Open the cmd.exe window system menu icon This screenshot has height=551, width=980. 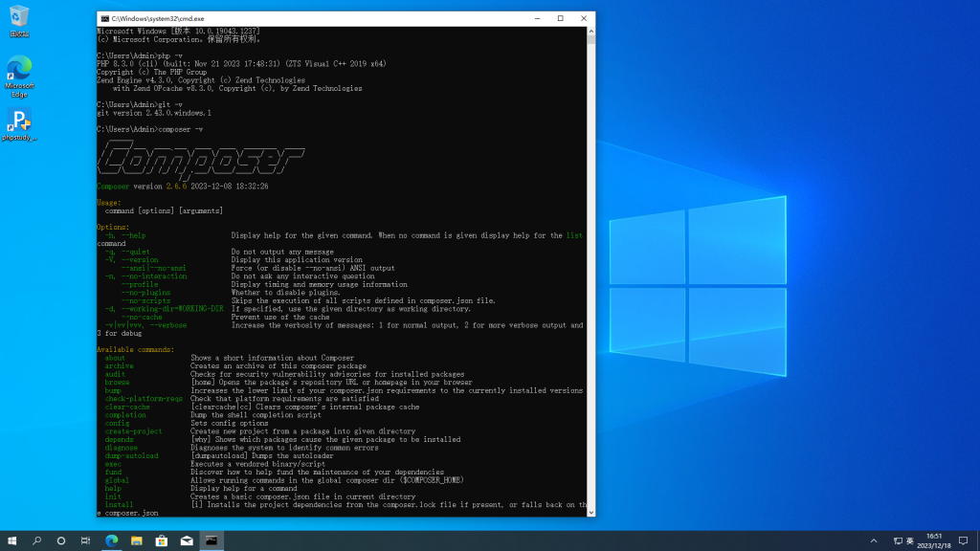[104, 19]
